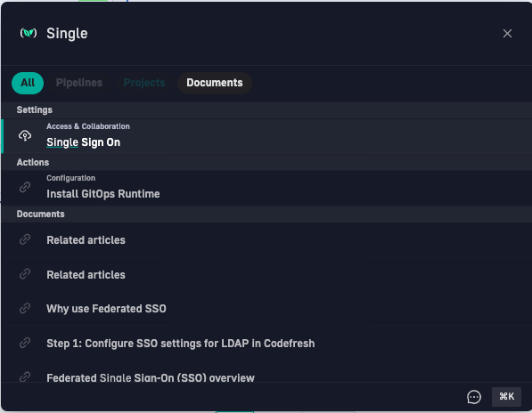Switch to the Projects filter tab
Screen dimensions: 532x413
click(x=144, y=83)
